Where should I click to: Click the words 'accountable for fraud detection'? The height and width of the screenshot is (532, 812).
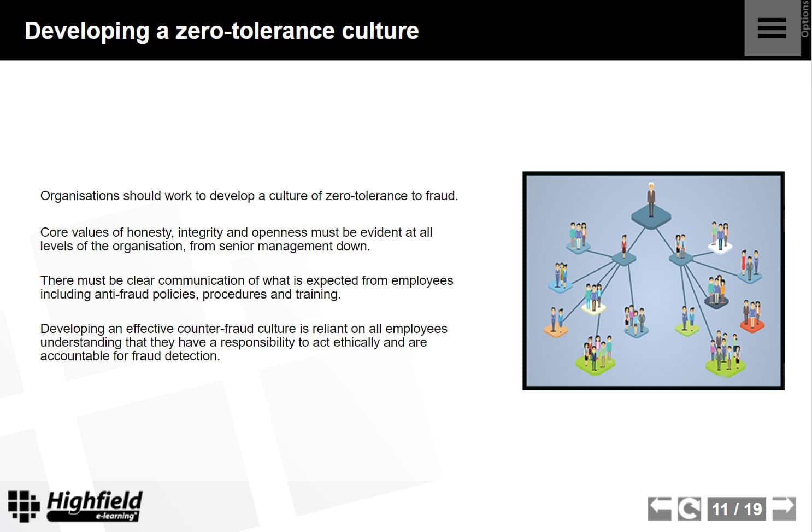(130, 356)
